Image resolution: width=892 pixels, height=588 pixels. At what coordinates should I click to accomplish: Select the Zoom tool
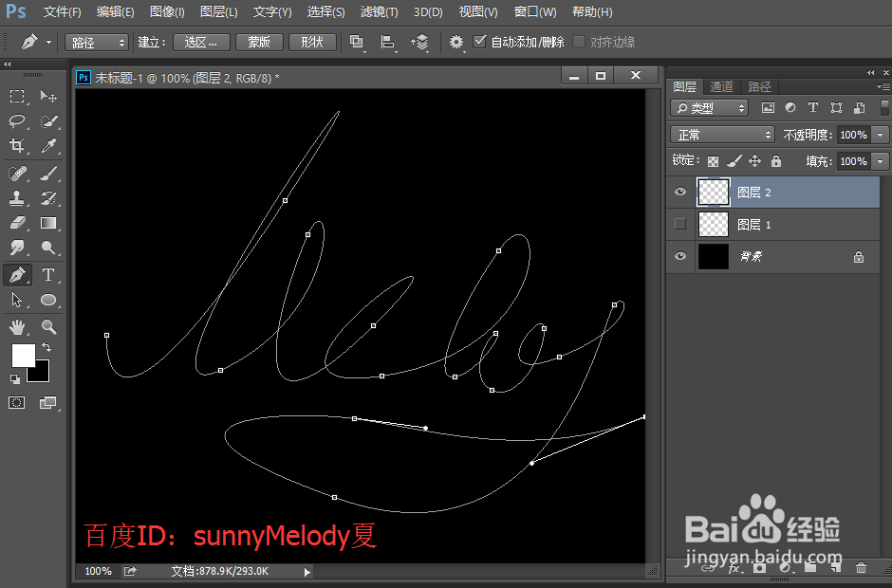pos(48,326)
